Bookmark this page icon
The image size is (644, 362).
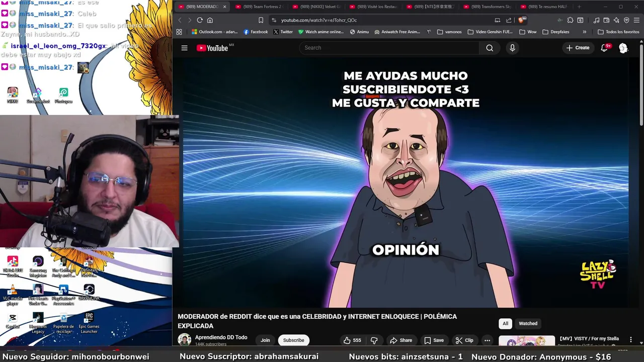[261, 20]
